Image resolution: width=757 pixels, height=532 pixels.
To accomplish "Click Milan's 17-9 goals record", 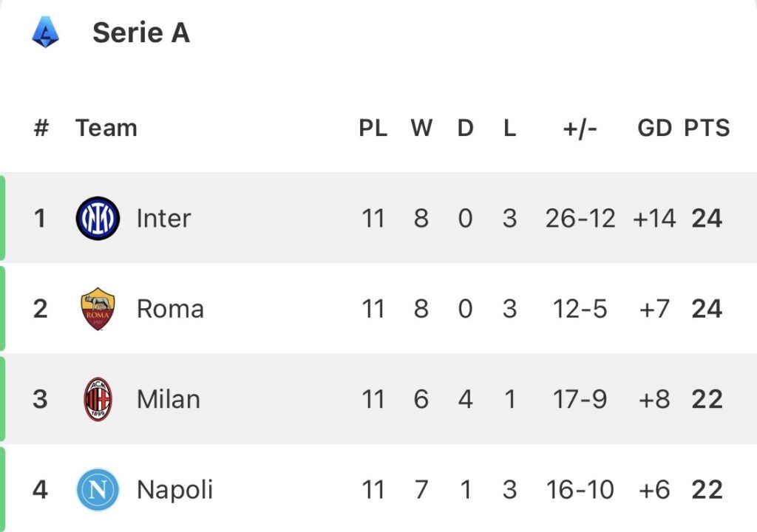I will [x=580, y=399].
